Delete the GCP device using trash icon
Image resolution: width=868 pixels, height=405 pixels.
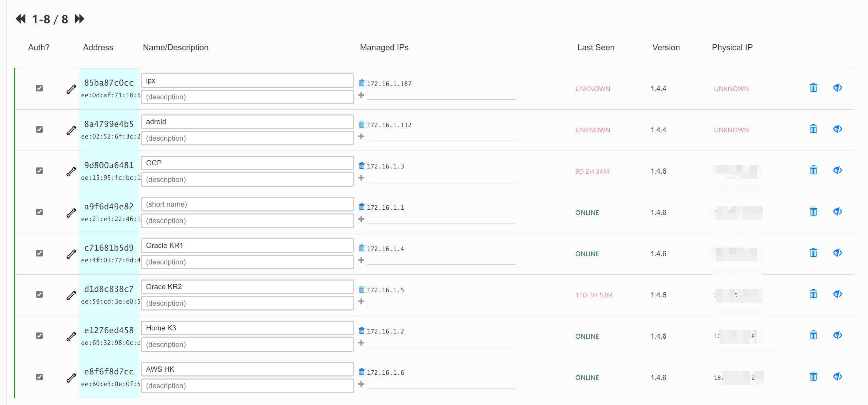pyautogui.click(x=813, y=170)
